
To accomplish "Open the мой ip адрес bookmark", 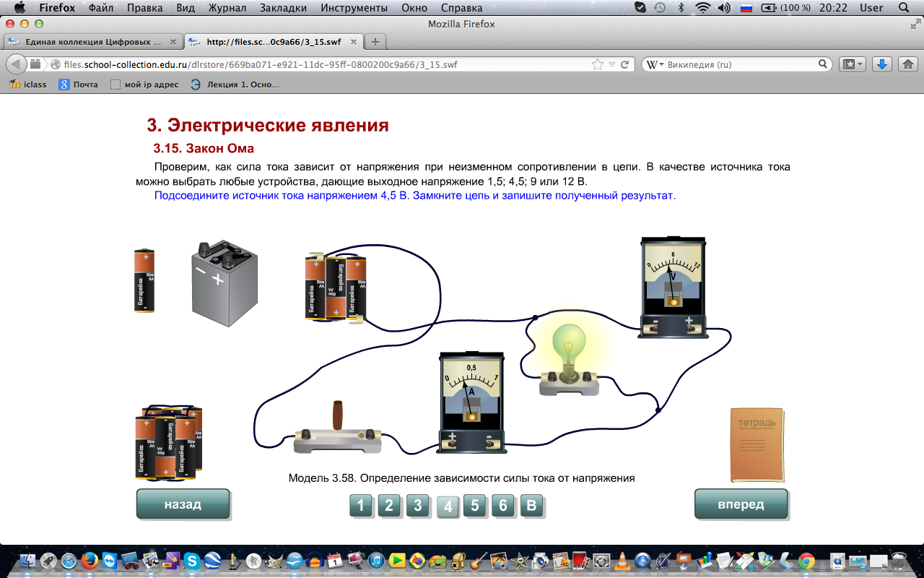I will 144,85.
